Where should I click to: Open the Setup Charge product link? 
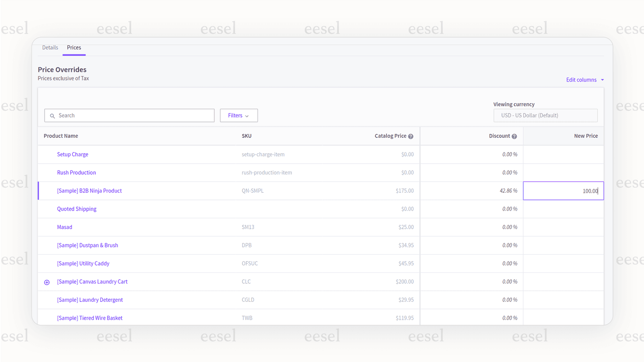pyautogui.click(x=72, y=154)
